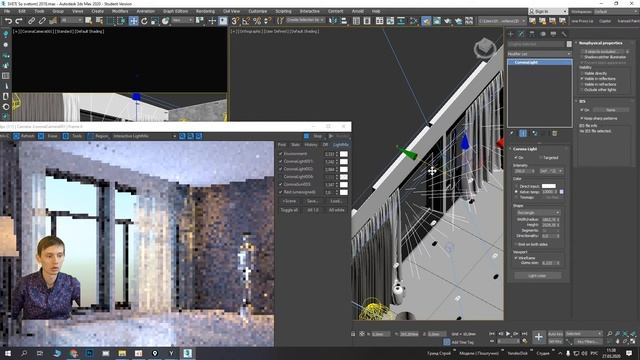Click the Select and Place tool
This screenshot has height=360, width=640.
(165, 21)
